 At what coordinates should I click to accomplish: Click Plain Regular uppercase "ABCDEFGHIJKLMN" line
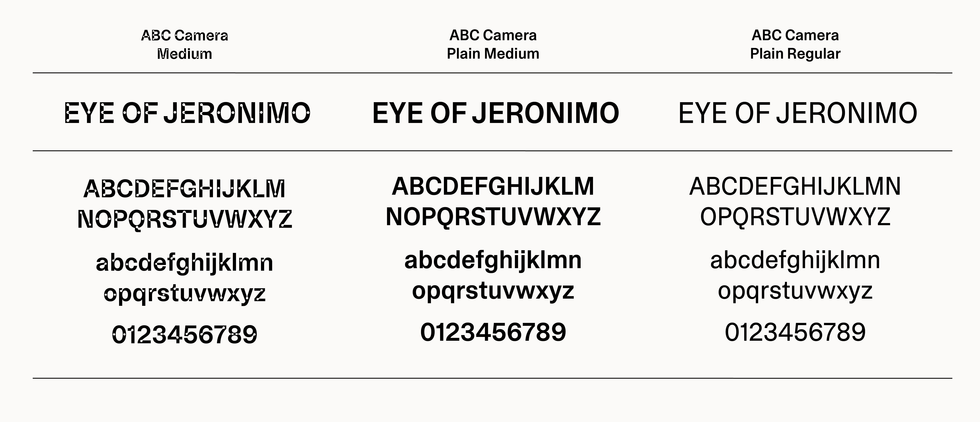click(795, 187)
